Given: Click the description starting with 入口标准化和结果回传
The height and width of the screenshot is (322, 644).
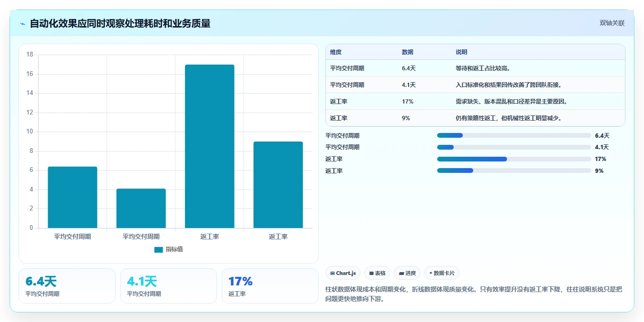Looking at the screenshot, I should click(x=509, y=85).
